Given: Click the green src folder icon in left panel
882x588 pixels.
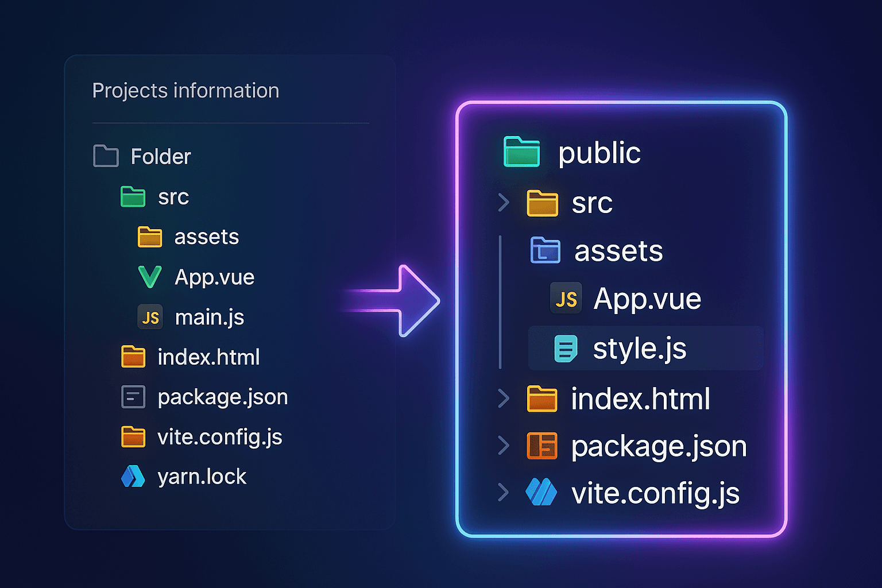Looking at the screenshot, I should tap(133, 196).
